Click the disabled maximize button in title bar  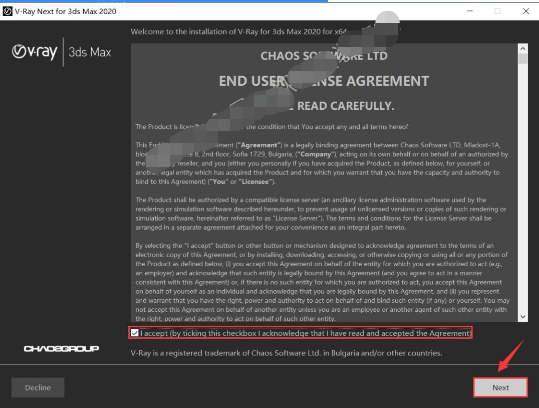(497, 11)
